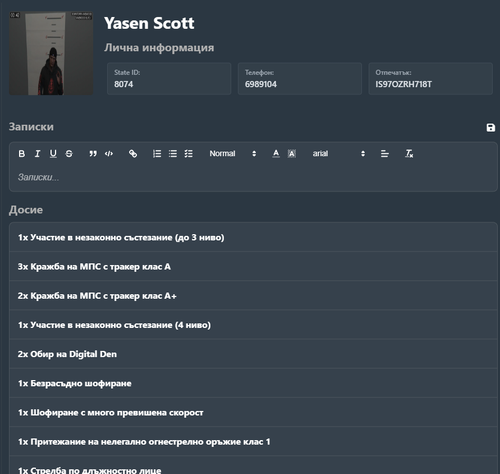500x474 pixels.
Task: Open record 3x Кражба на МПС клас A
Action: pyautogui.click(x=253, y=267)
